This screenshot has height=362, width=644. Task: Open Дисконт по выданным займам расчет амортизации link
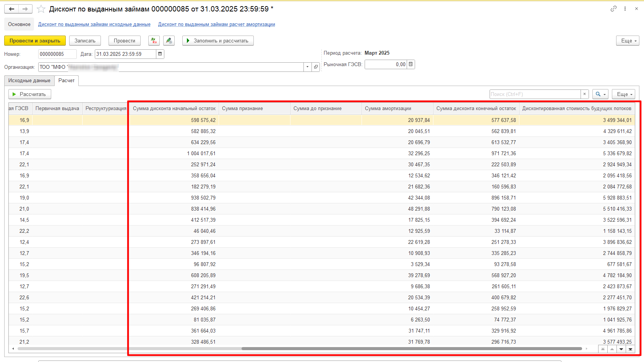pos(217,24)
